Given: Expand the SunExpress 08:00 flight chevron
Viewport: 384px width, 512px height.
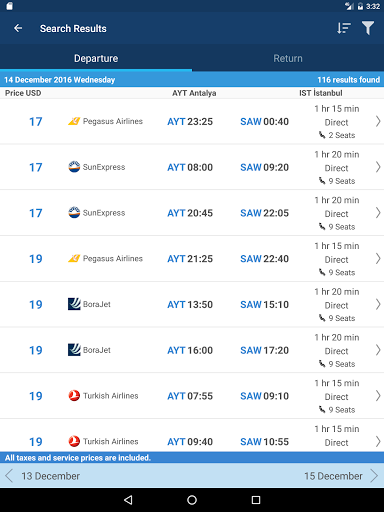Looking at the screenshot, I should point(378,167).
